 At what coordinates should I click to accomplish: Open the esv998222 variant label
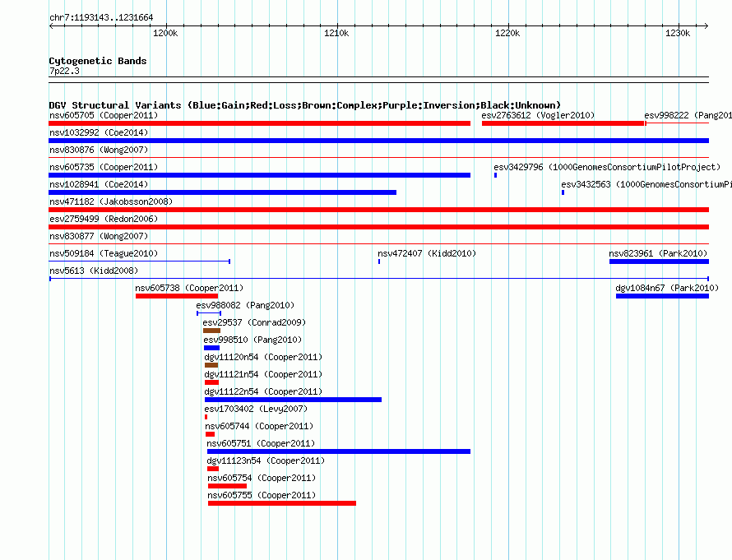click(x=688, y=115)
